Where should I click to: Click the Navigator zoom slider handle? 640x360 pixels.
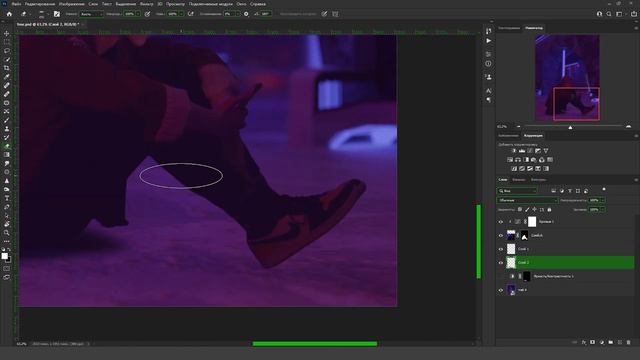coord(570,127)
